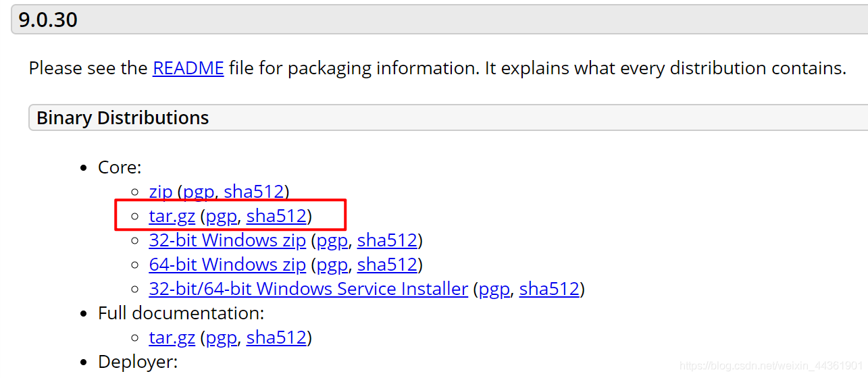Click the 9.0.30 version heading

click(48, 20)
